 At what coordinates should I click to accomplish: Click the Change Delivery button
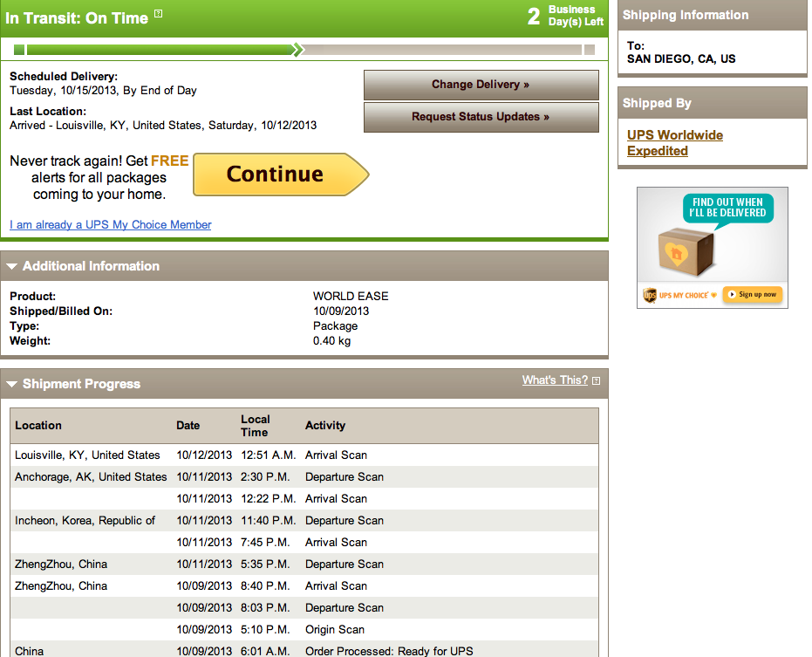[x=481, y=85]
